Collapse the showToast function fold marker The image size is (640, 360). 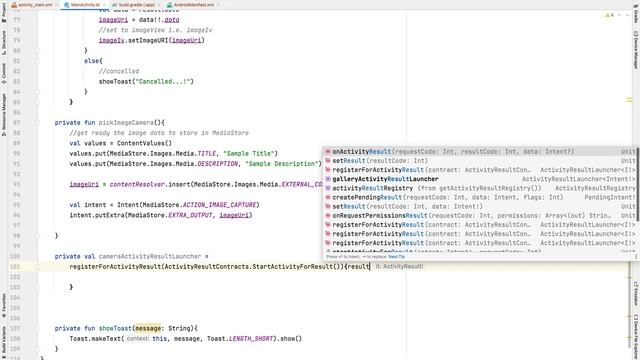tap(38, 328)
